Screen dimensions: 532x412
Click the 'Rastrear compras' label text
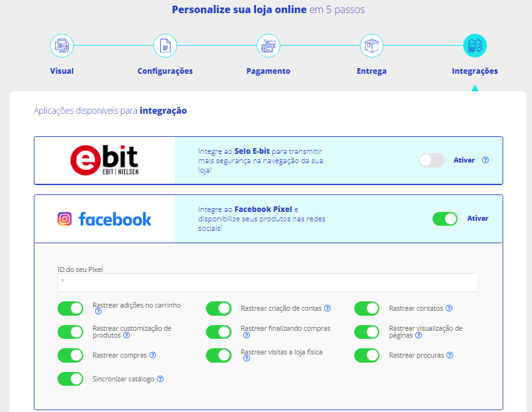(x=120, y=355)
